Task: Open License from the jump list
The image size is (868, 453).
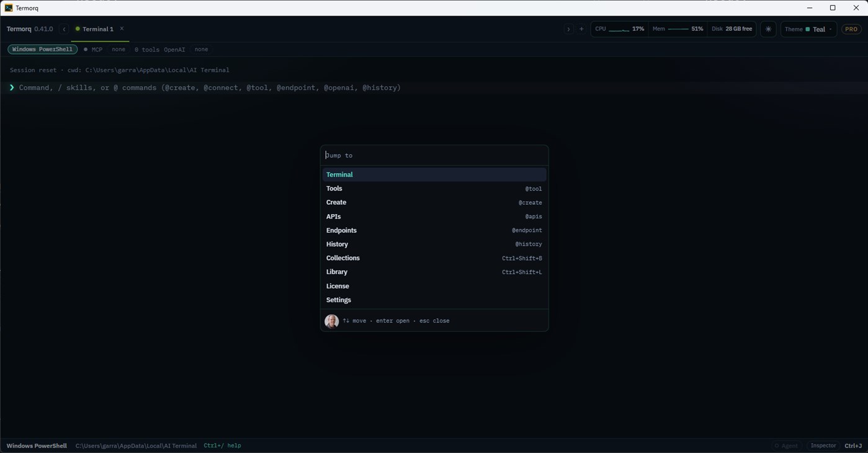Action: pos(434,286)
